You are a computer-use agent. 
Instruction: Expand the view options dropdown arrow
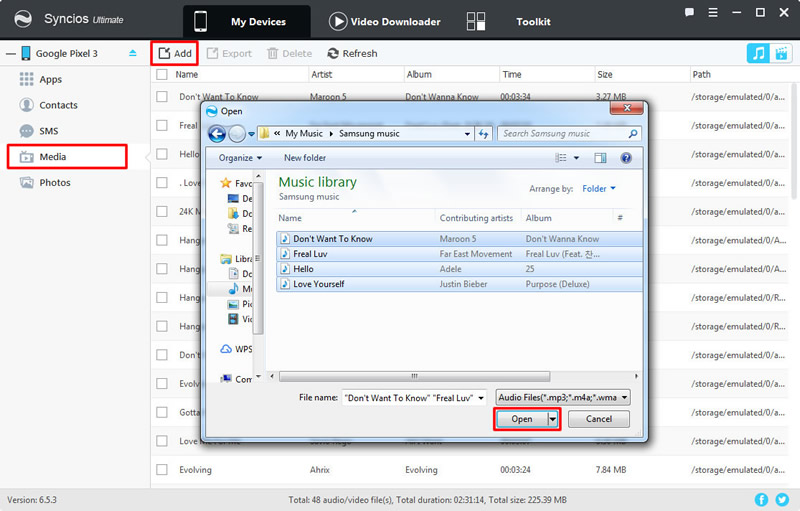[x=577, y=158]
